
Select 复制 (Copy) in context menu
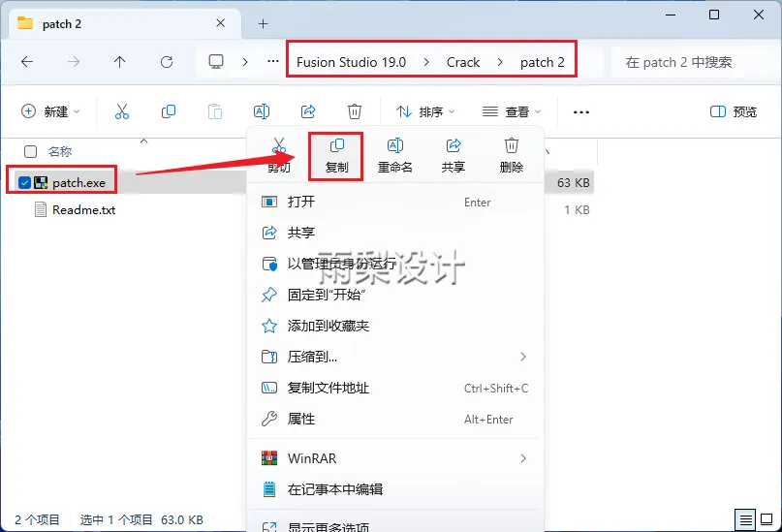point(336,156)
